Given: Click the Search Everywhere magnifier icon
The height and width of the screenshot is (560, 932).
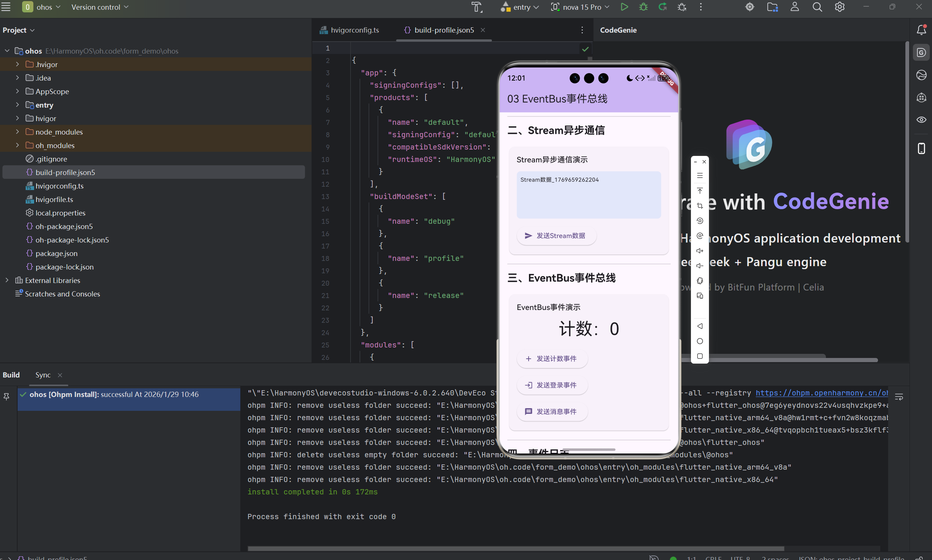Looking at the screenshot, I should tap(817, 7).
